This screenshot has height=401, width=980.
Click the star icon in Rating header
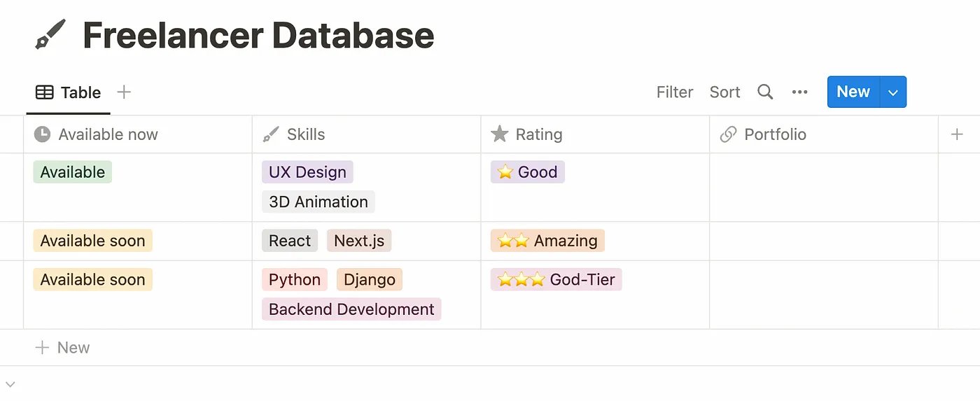coord(499,134)
